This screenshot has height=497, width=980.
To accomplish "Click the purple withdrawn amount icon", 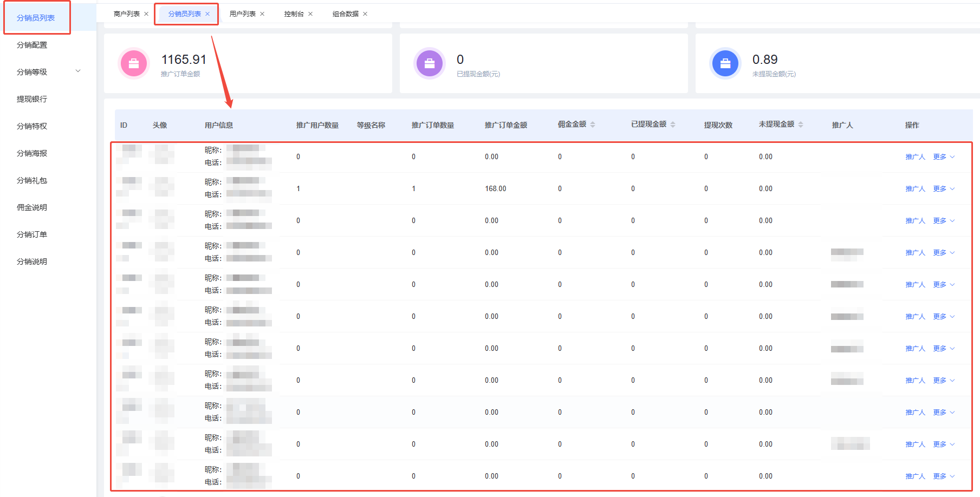I will pyautogui.click(x=430, y=63).
